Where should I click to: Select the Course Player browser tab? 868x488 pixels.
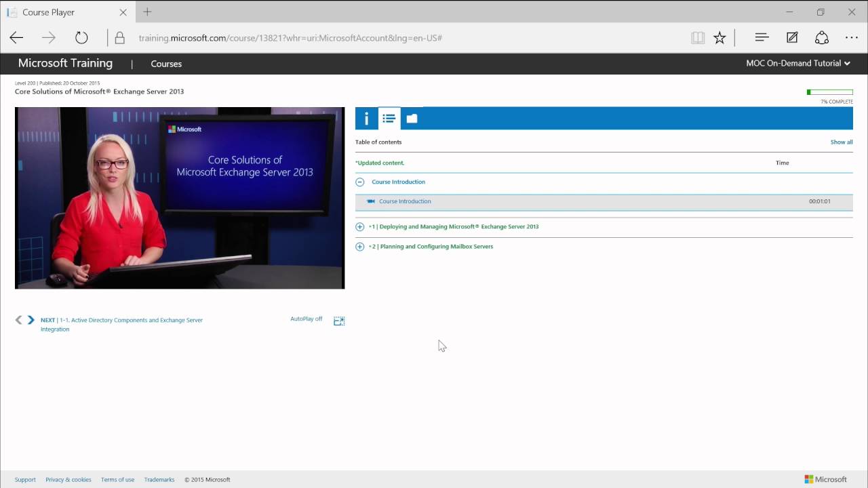point(67,12)
